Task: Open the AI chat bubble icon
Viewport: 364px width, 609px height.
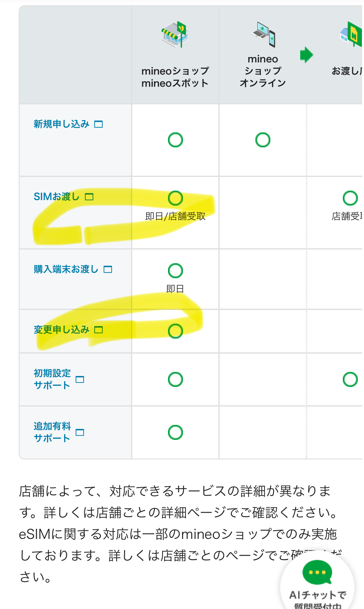Action: pyautogui.click(x=317, y=573)
